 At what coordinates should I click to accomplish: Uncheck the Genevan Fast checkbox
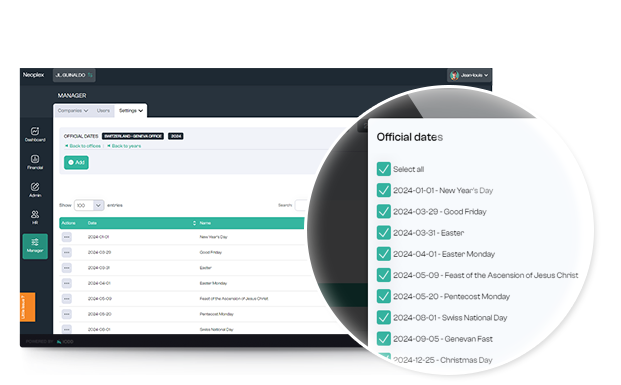coord(383,339)
